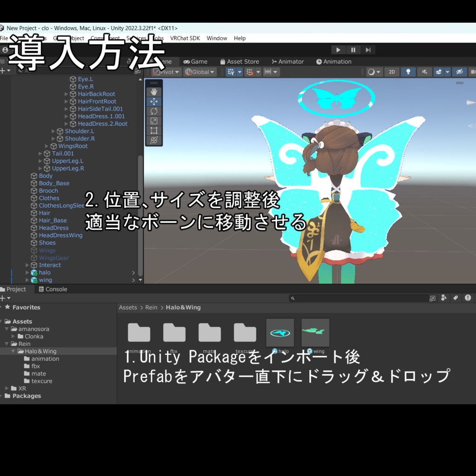The width and height of the screenshot is (476, 476).
Task: Open the wing prefab chevron arrow
Action: [133, 280]
